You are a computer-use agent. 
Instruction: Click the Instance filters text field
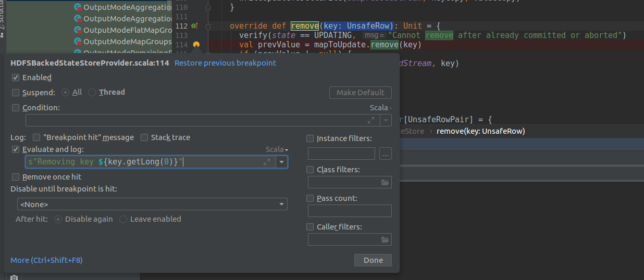[x=341, y=154]
